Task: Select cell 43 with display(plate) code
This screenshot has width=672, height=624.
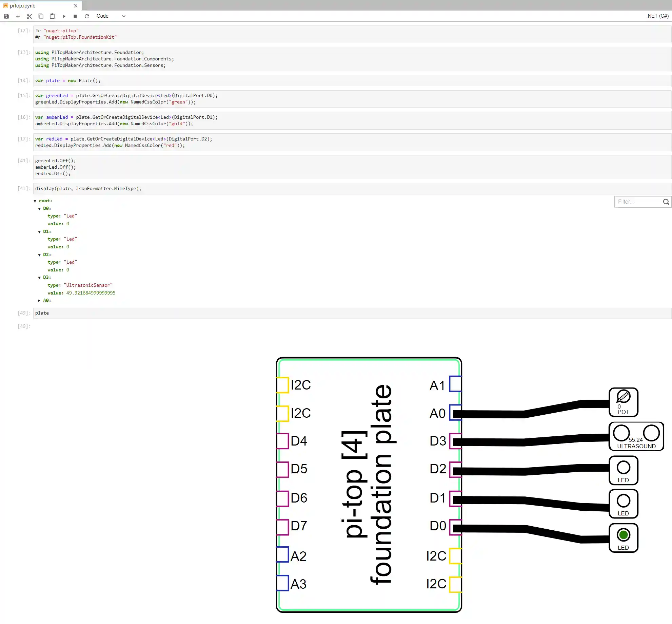Action: [352, 189]
